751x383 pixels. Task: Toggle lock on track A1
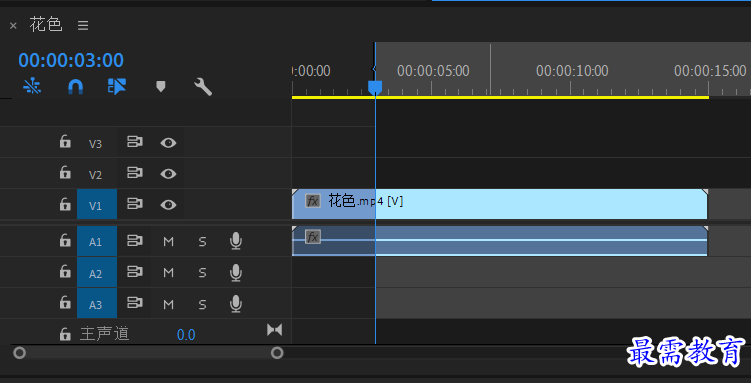pos(65,240)
